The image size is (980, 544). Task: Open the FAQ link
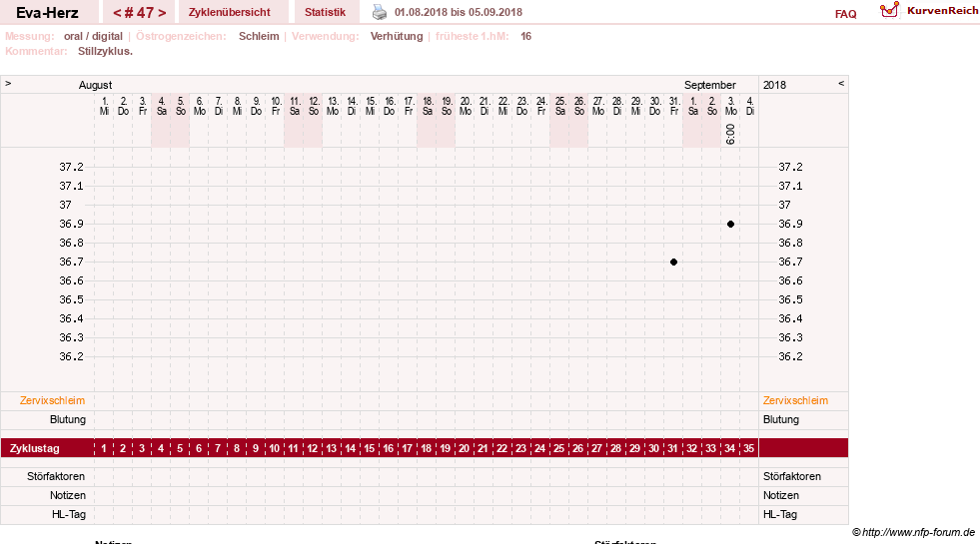[845, 14]
